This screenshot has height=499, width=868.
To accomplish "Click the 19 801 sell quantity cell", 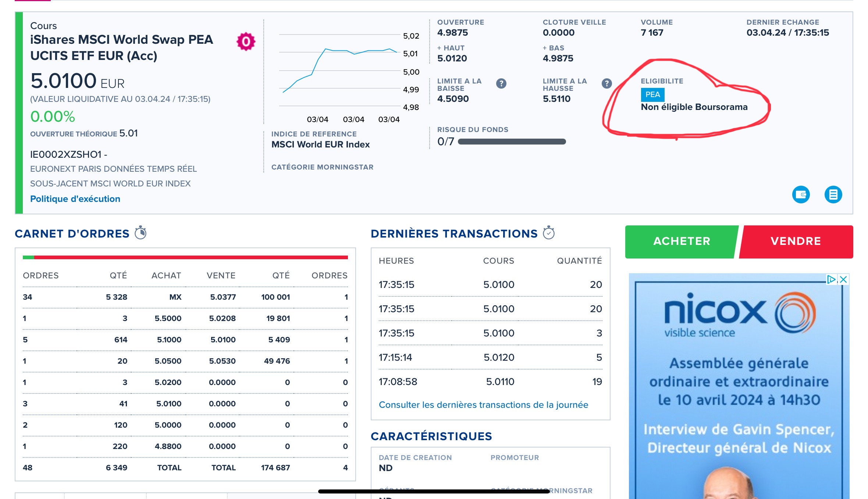I will (x=278, y=318).
